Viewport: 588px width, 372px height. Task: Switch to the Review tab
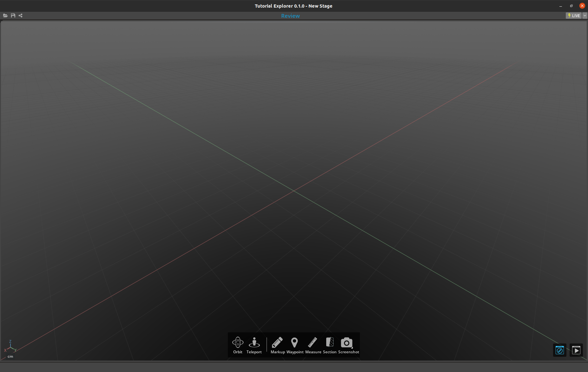coord(290,16)
